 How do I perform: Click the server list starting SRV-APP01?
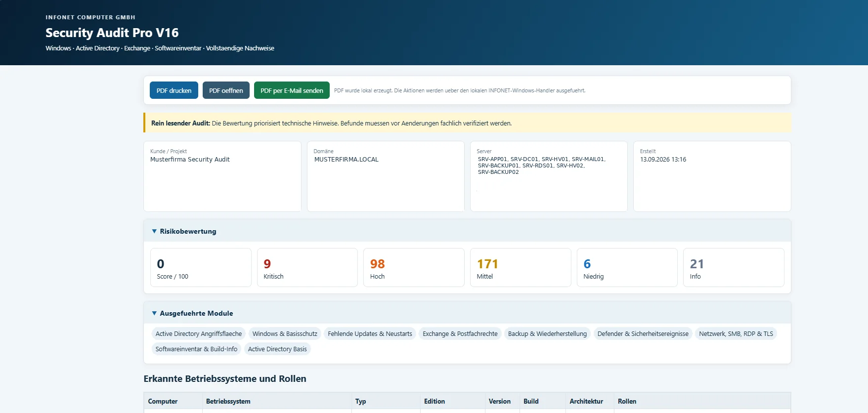(542, 165)
